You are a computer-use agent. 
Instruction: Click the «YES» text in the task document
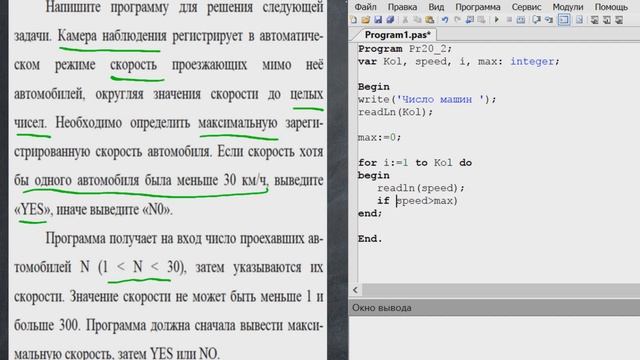(33, 210)
